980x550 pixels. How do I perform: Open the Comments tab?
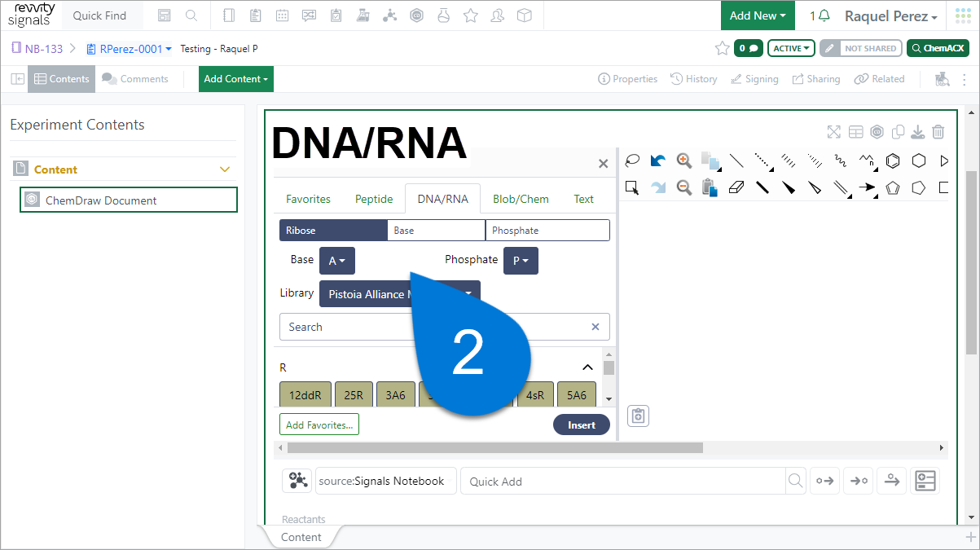point(135,79)
